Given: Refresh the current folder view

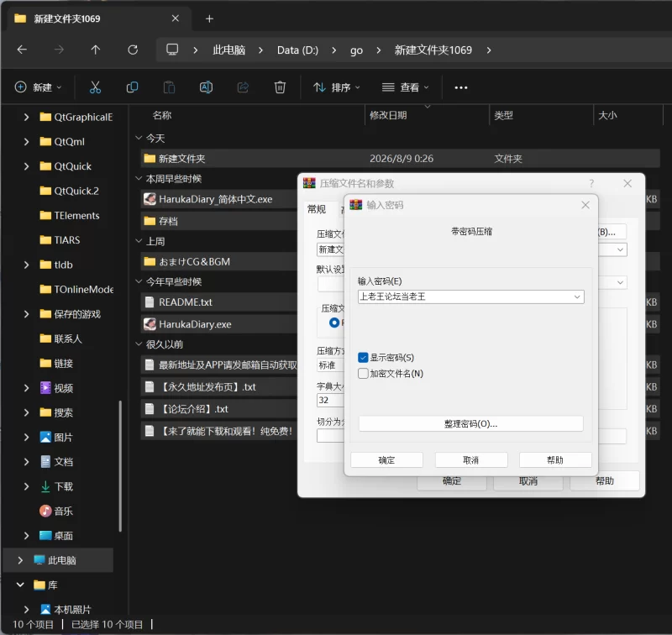Looking at the screenshot, I should [x=133, y=50].
